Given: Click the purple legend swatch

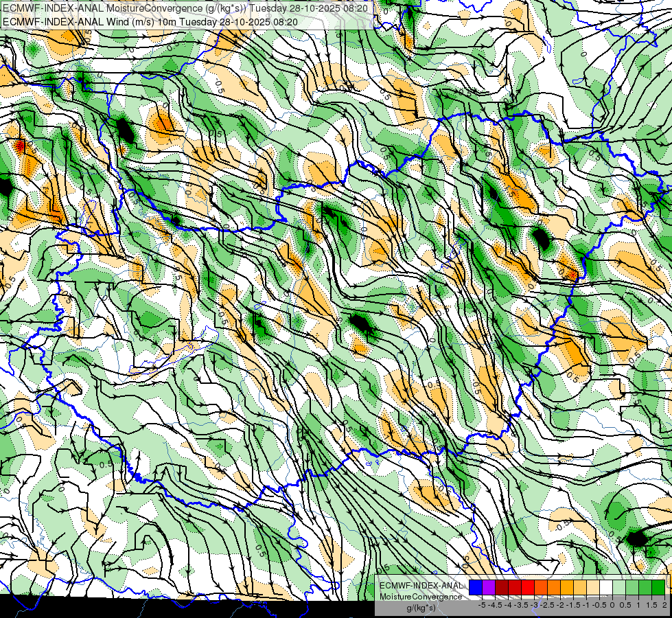Looking at the screenshot, I should pyautogui.click(x=489, y=587).
